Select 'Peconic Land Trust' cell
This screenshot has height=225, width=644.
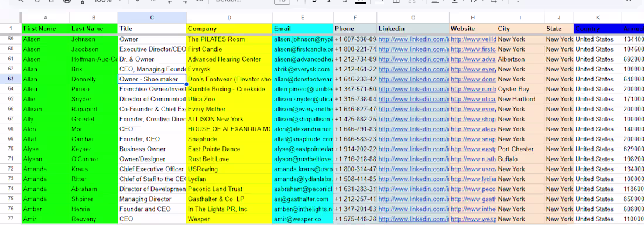coord(229,189)
